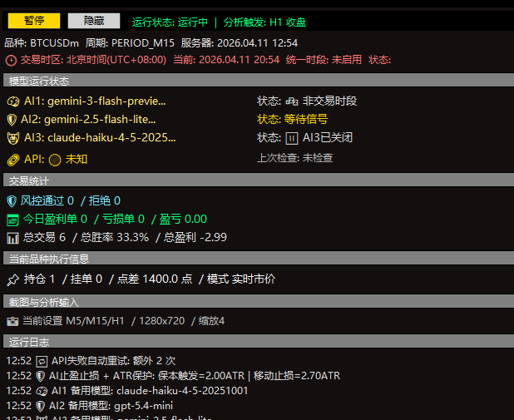Click the 拒绝 0 counter text
This screenshot has width=514, height=420.
click(x=105, y=200)
